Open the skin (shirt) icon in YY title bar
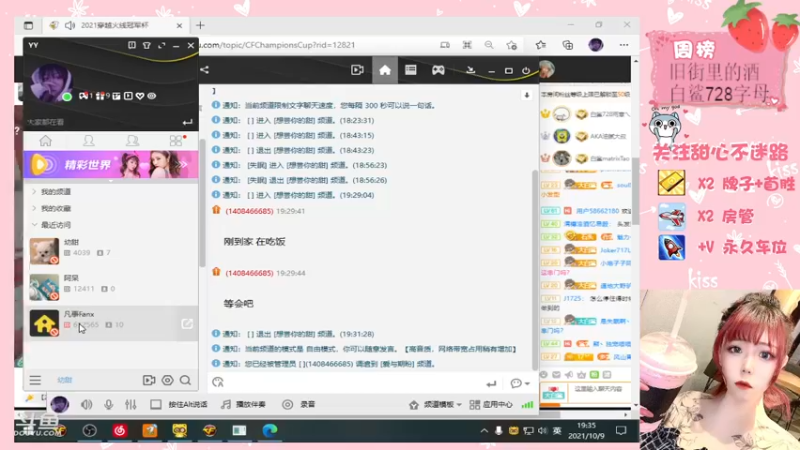 pos(146,45)
